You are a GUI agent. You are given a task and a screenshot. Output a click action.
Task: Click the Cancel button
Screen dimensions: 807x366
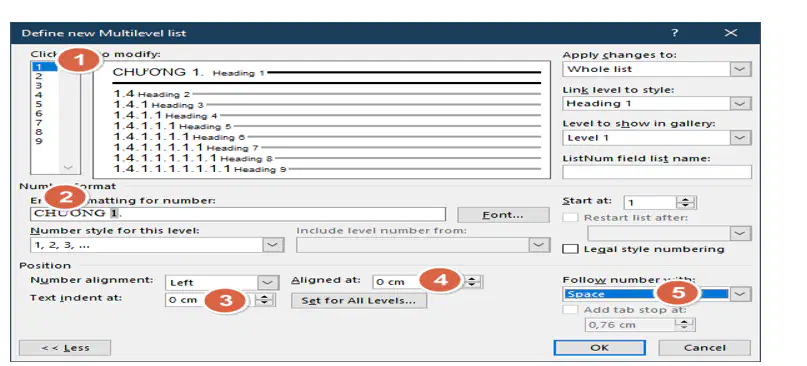click(x=704, y=347)
